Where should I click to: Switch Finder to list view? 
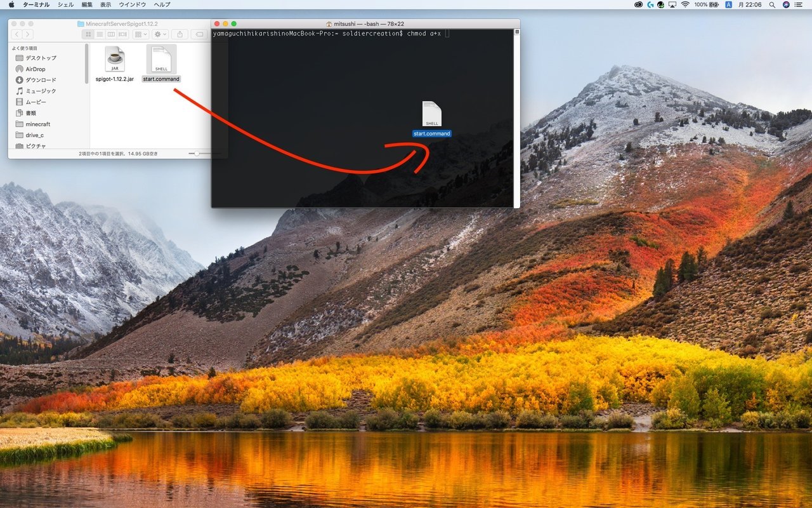101,34
